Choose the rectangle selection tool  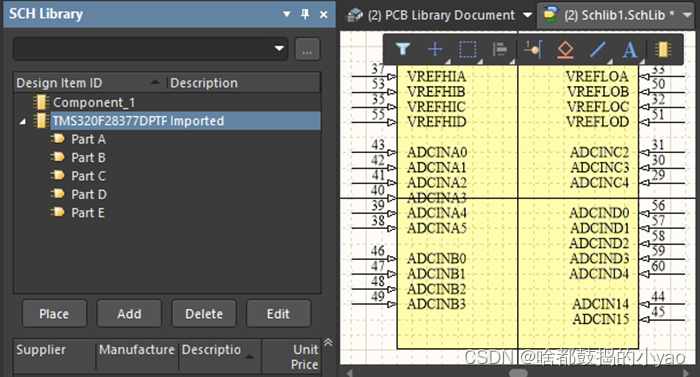click(x=467, y=49)
